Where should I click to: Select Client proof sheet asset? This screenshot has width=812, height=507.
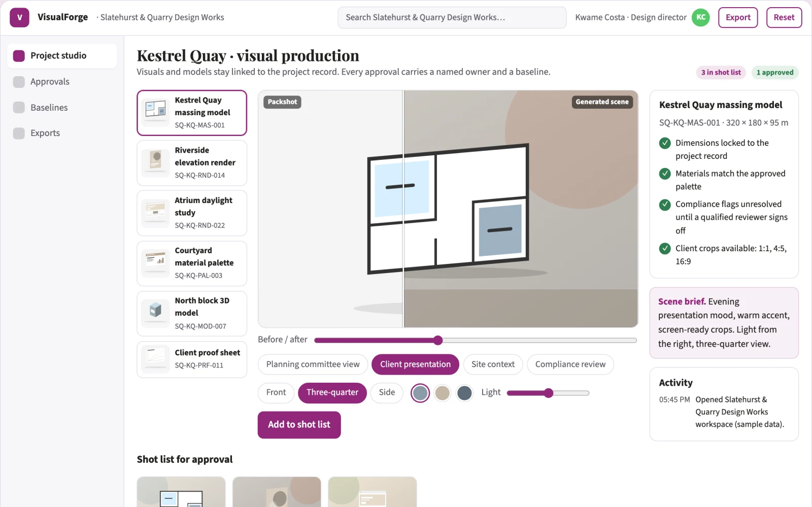click(x=192, y=359)
